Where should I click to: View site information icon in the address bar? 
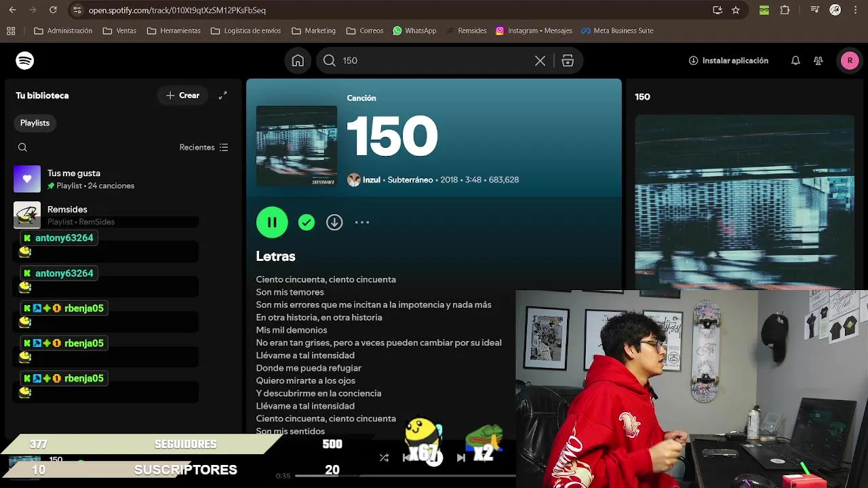77,10
